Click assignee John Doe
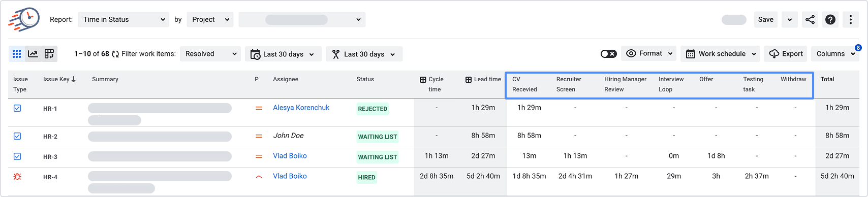This screenshot has width=868, height=197. point(288,136)
